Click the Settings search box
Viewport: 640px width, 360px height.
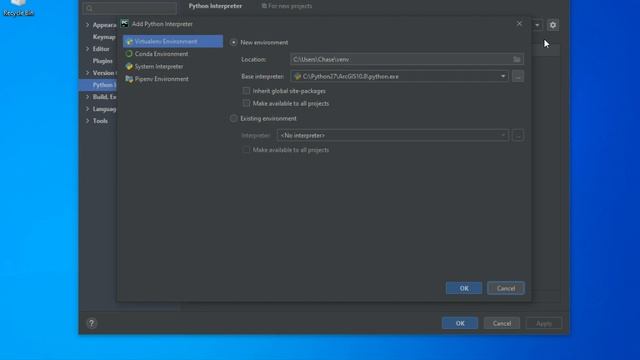click(x=130, y=8)
